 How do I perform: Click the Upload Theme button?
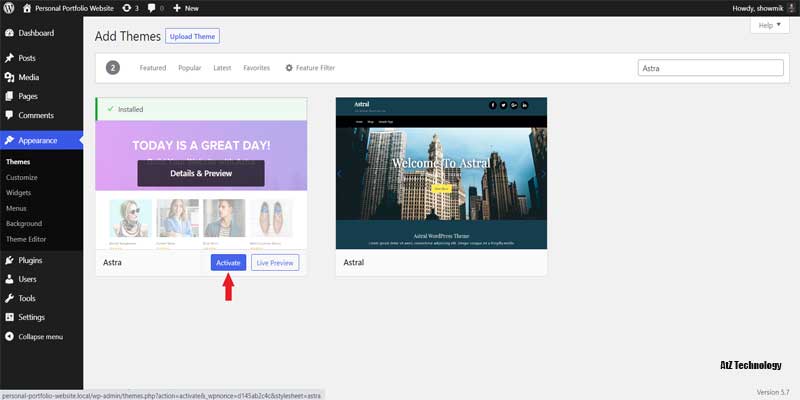tap(192, 36)
